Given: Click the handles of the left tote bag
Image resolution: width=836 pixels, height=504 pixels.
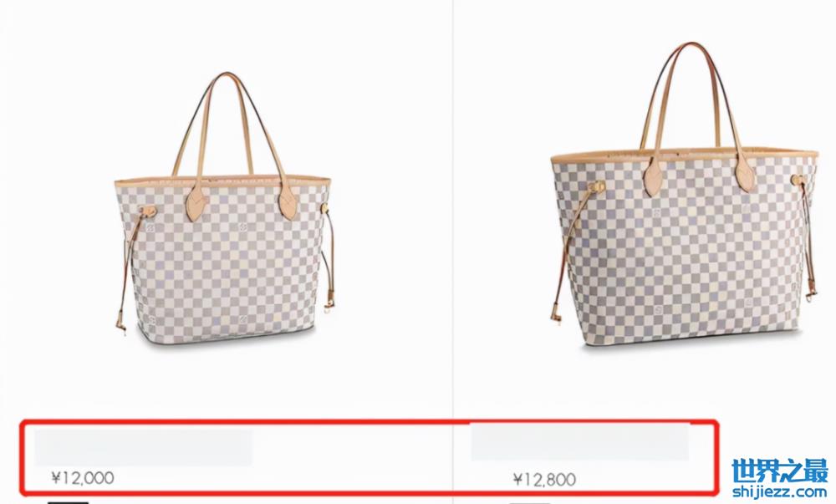Looking at the screenshot, I should click(x=235, y=144).
